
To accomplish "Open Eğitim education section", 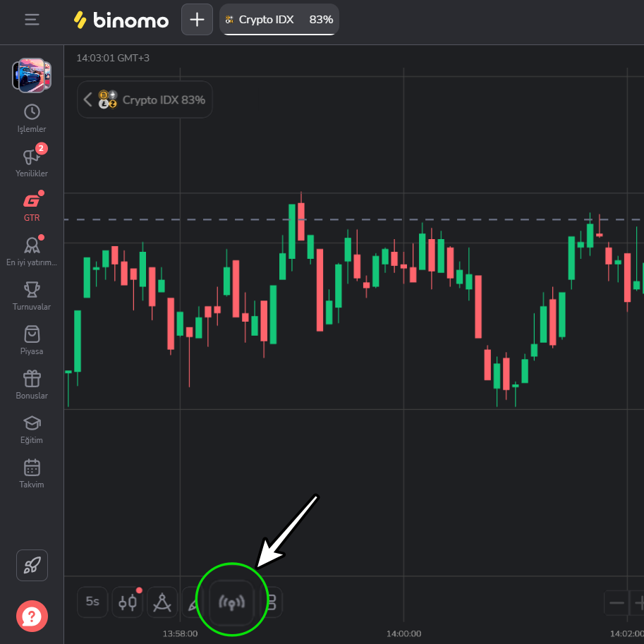I will (x=32, y=429).
